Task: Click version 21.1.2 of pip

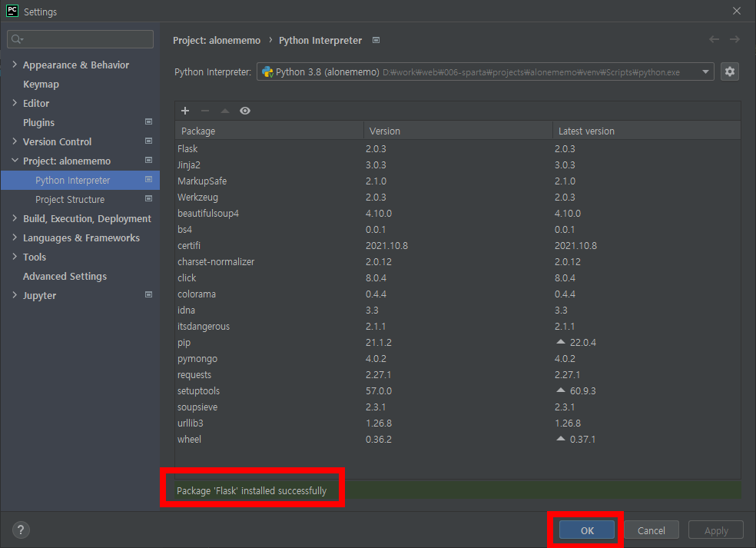Action: pos(379,343)
